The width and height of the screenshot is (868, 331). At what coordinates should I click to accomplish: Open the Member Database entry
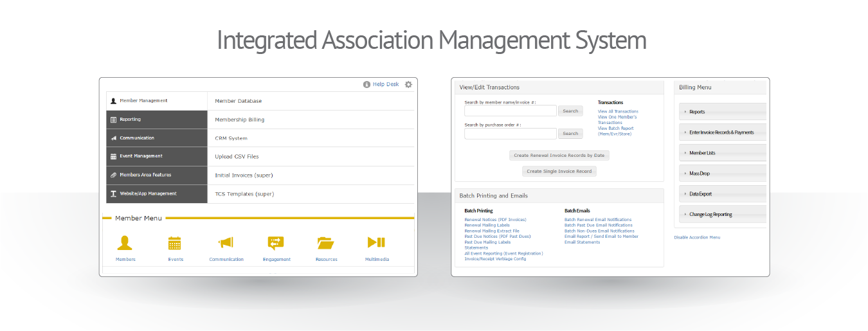239,101
